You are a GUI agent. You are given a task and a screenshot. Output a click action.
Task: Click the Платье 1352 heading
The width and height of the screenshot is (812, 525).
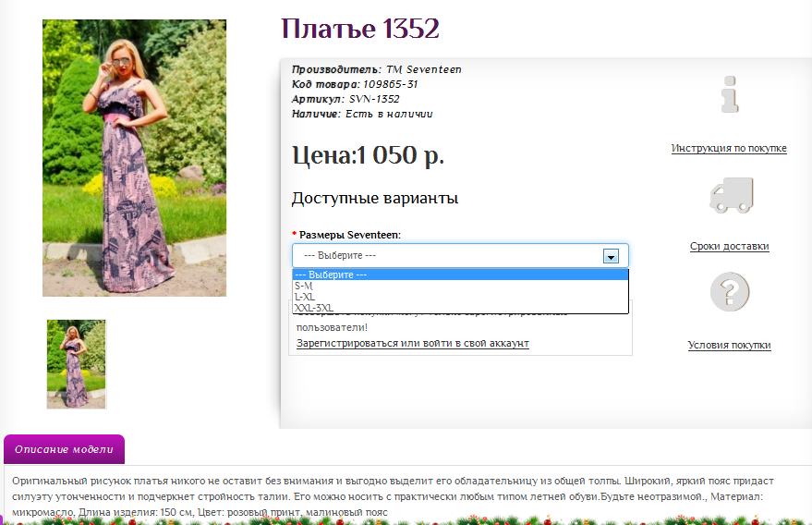click(360, 29)
